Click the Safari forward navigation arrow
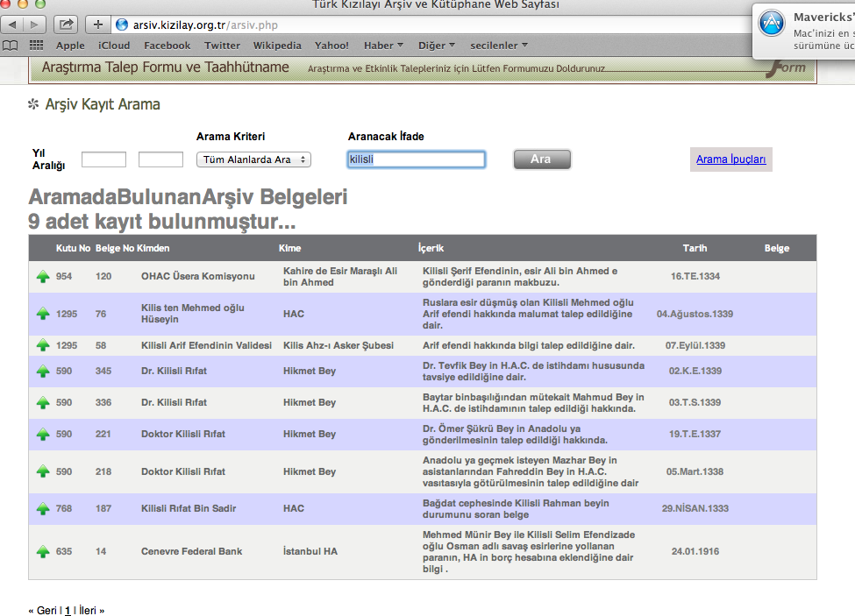The image size is (855, 616). tap(34, 25)
